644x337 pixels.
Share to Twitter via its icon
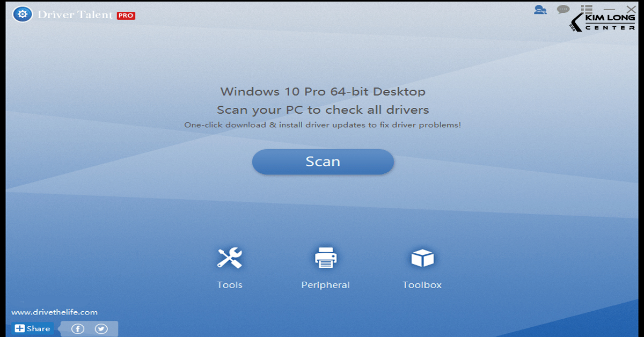[100, 328]
